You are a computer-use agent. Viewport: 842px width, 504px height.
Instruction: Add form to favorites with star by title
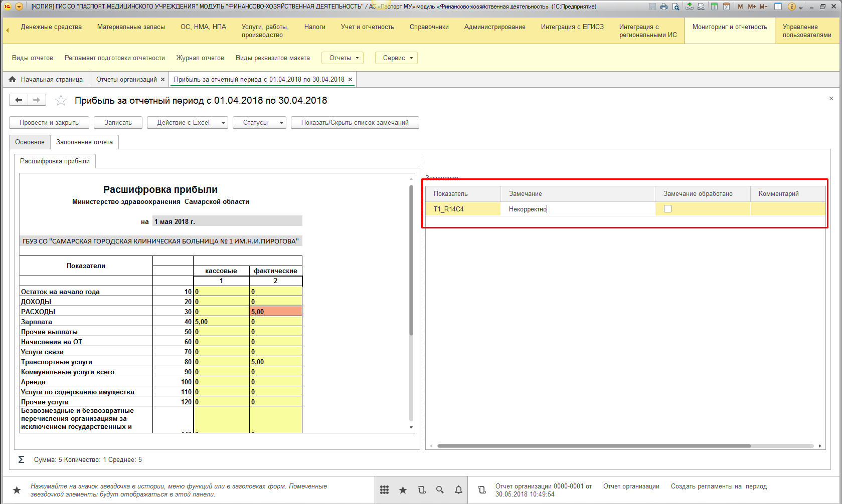61,101
